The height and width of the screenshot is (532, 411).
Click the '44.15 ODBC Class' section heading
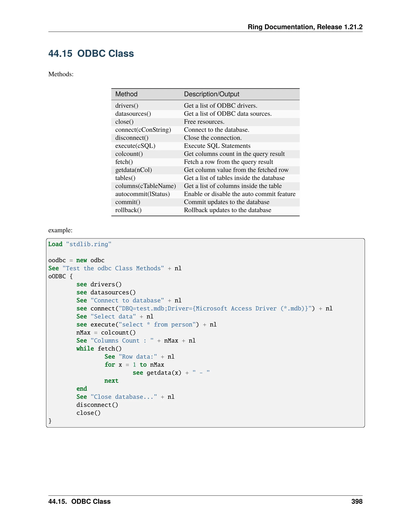pyautogui.click(x=91, y=54)
